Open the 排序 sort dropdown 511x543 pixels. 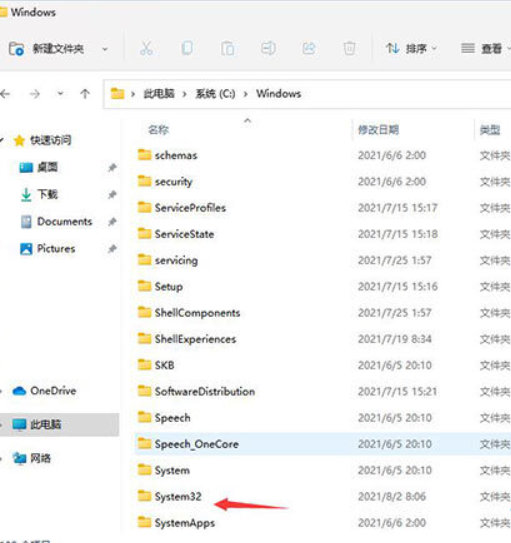411,48
